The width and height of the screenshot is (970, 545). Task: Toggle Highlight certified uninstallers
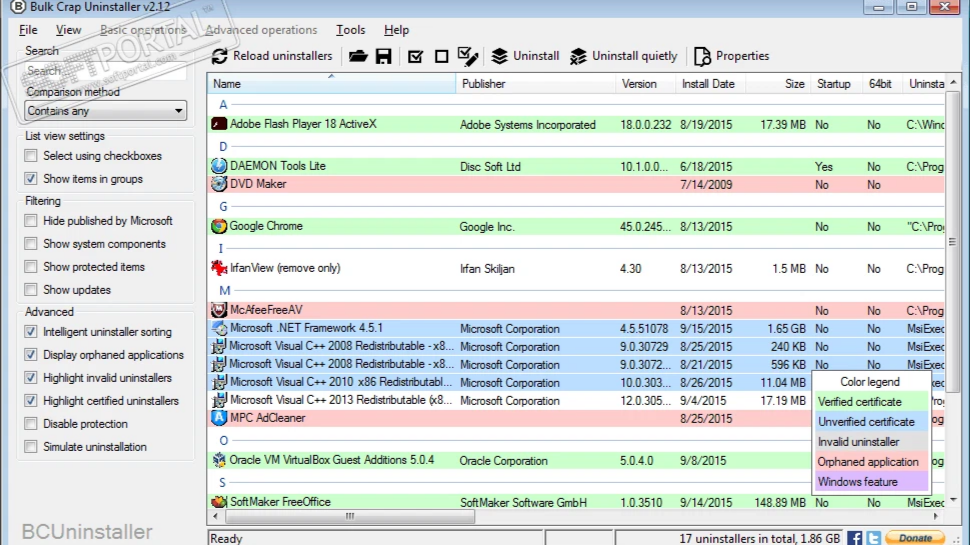(30, 401)
